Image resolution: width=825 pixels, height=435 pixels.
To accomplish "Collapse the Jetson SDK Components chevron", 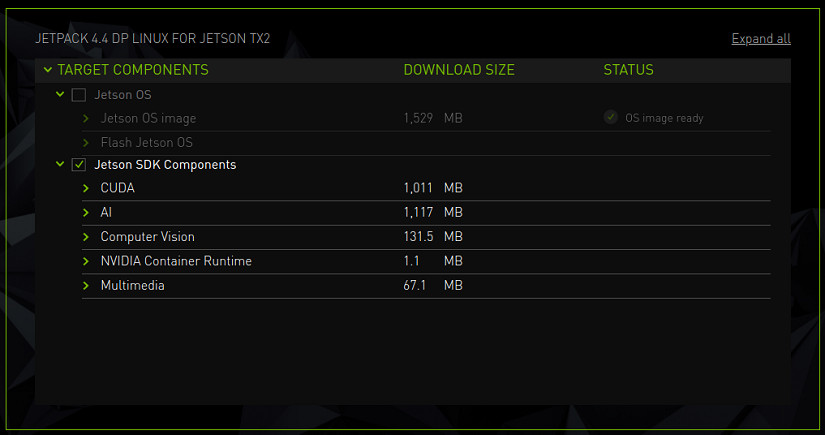I will point(60,165).
